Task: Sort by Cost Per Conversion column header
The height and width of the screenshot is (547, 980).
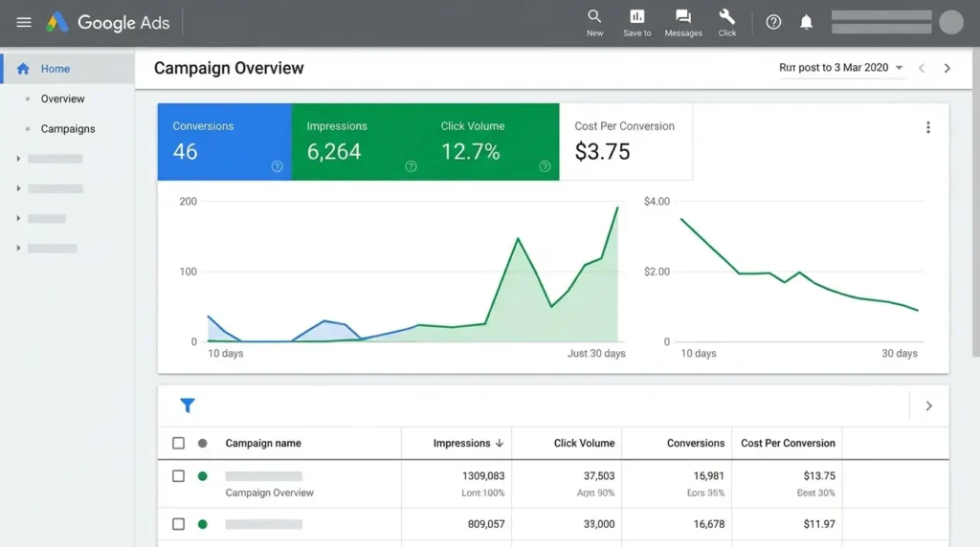Action: tap(788, 443)
